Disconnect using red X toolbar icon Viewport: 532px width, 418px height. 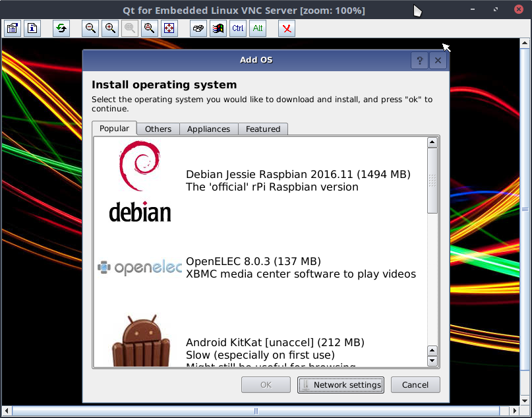(287, 28)
